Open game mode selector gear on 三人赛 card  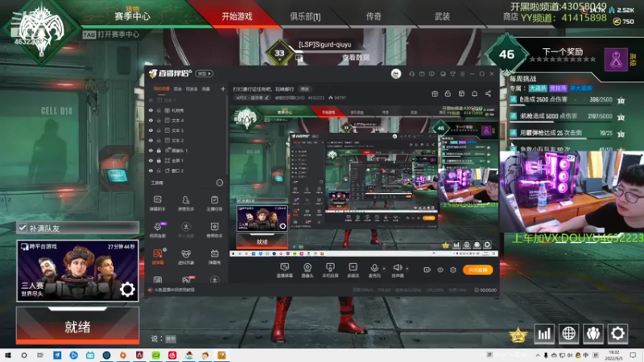[127, 290]
